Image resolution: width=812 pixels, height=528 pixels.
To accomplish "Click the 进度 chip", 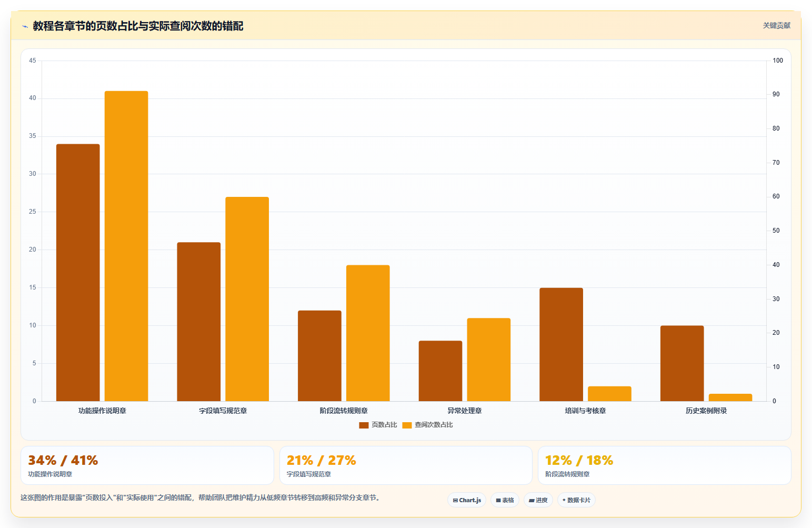I will coord(538,500).
